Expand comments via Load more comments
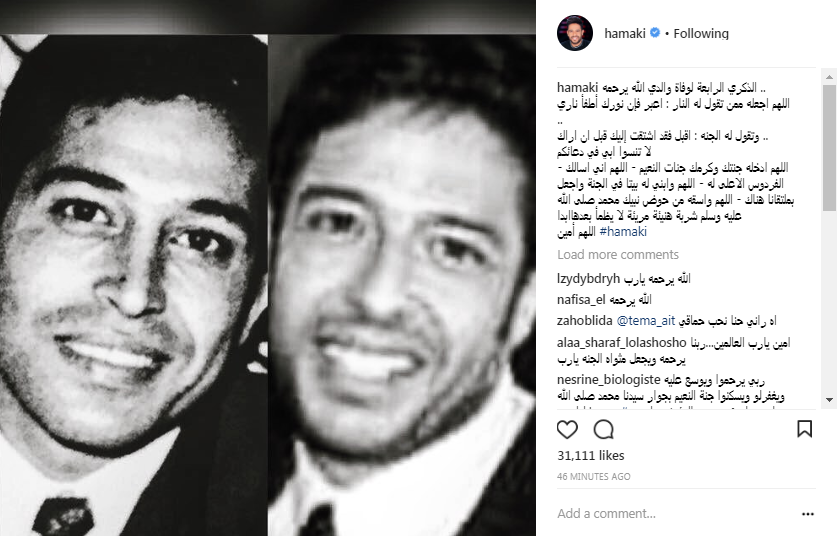Viewport: 837px width, 536px height. [618, 255]
